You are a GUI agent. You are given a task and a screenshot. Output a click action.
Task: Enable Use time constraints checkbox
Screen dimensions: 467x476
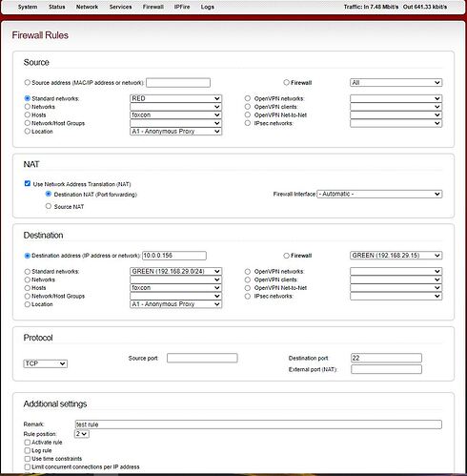coord(28,459)
